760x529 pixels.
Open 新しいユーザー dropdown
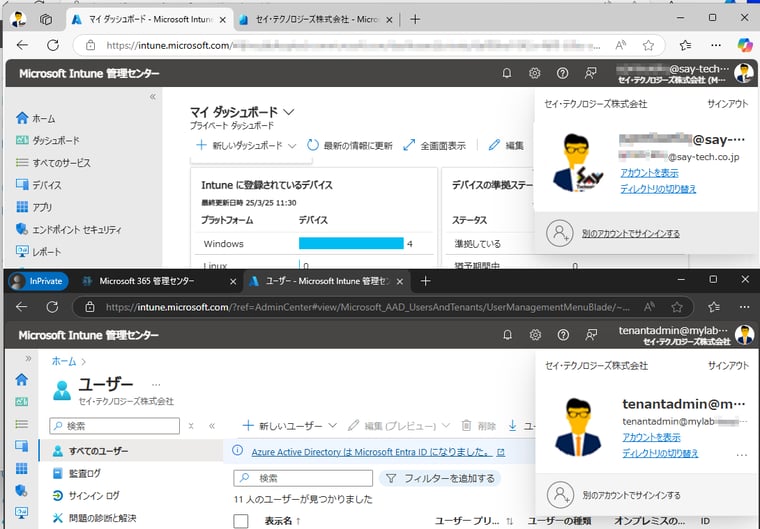[x=289, y=426]
